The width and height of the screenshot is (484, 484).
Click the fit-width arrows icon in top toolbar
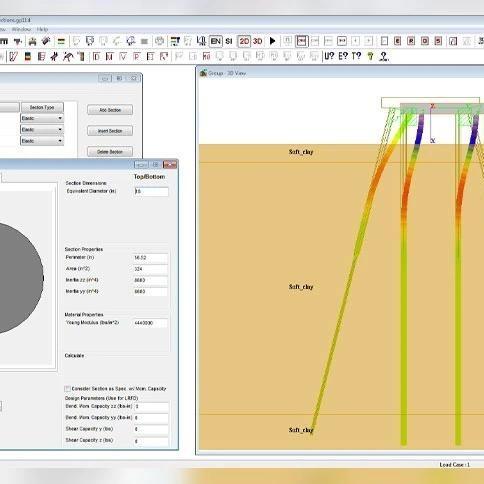tap(342, 41)
